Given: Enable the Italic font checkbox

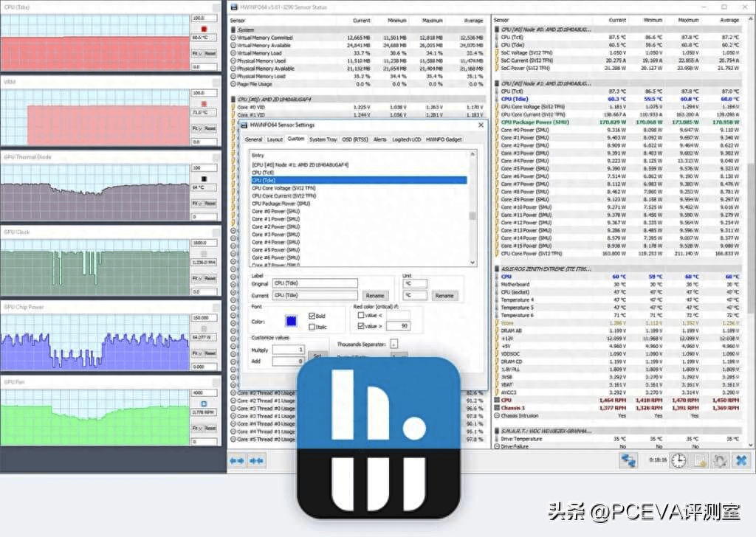Looking at the screenshot, I should pos(312,326).
